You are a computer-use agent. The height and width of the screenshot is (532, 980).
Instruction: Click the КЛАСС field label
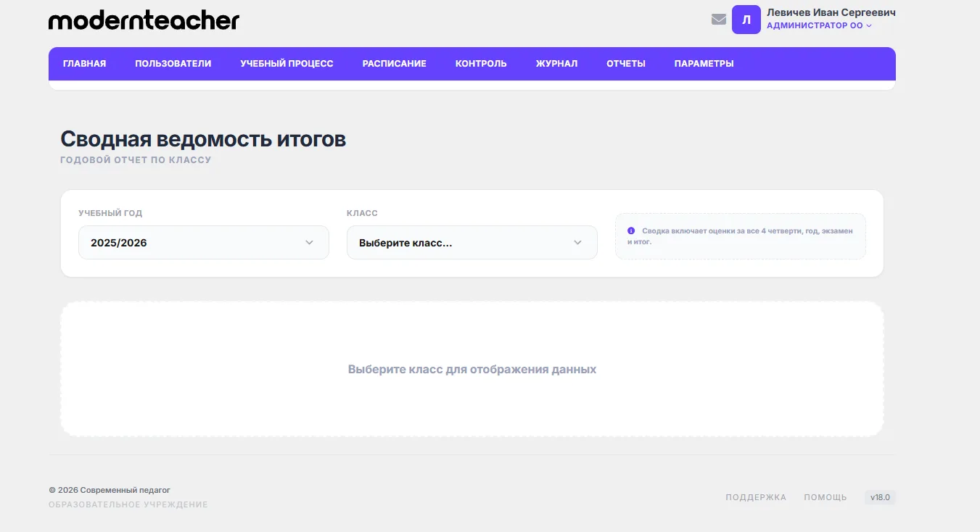(362, 213)
